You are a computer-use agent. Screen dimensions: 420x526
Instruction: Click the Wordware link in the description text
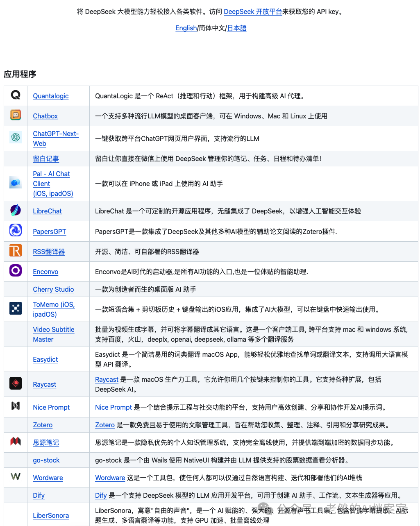click(110, 478)
